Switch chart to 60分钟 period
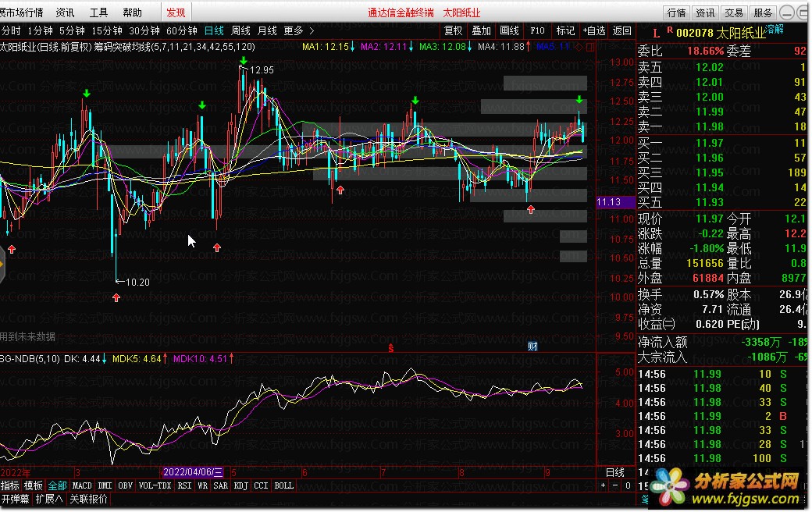The image size is (812, 512). click(x=181, y=31)
